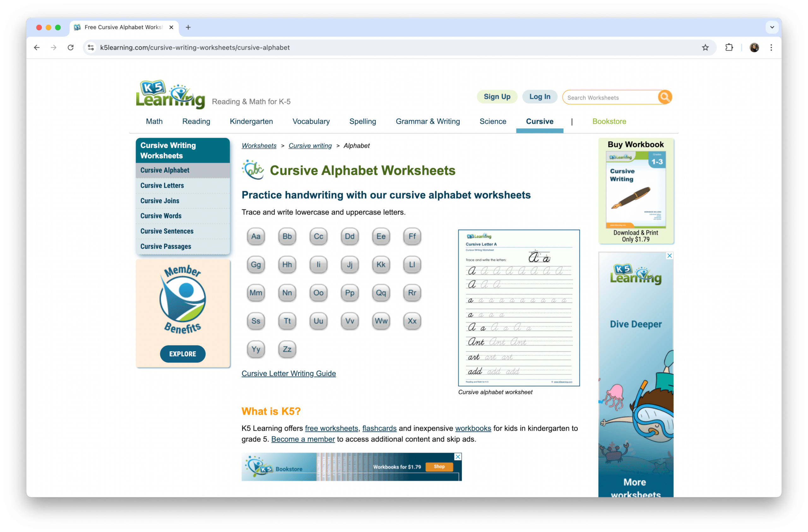Open the Gg letter worksheet button

256,264
